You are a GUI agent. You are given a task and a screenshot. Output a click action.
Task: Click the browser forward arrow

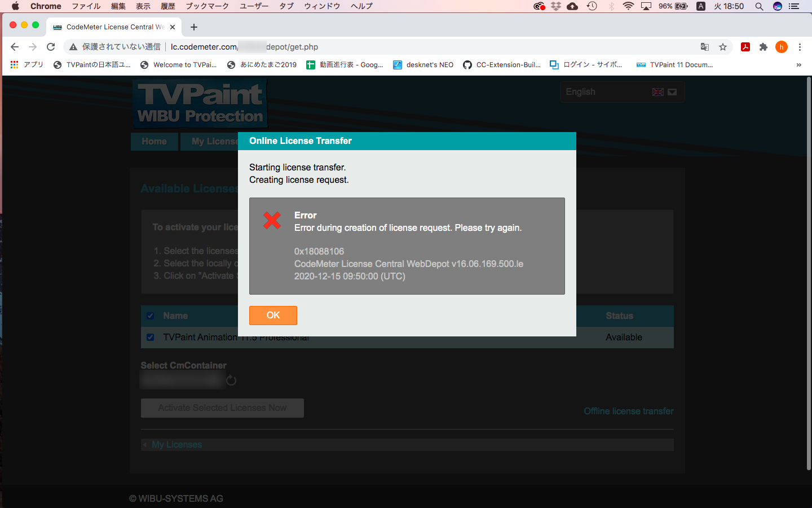tap(33, 47)
